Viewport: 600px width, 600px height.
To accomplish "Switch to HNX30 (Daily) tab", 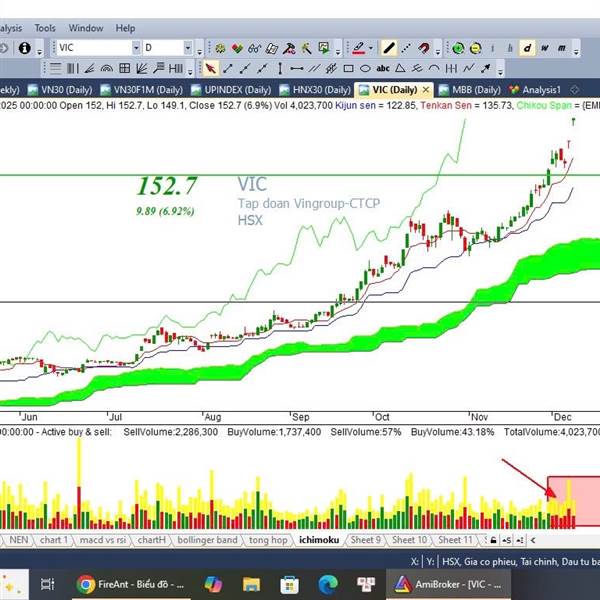I will point(315,90).
